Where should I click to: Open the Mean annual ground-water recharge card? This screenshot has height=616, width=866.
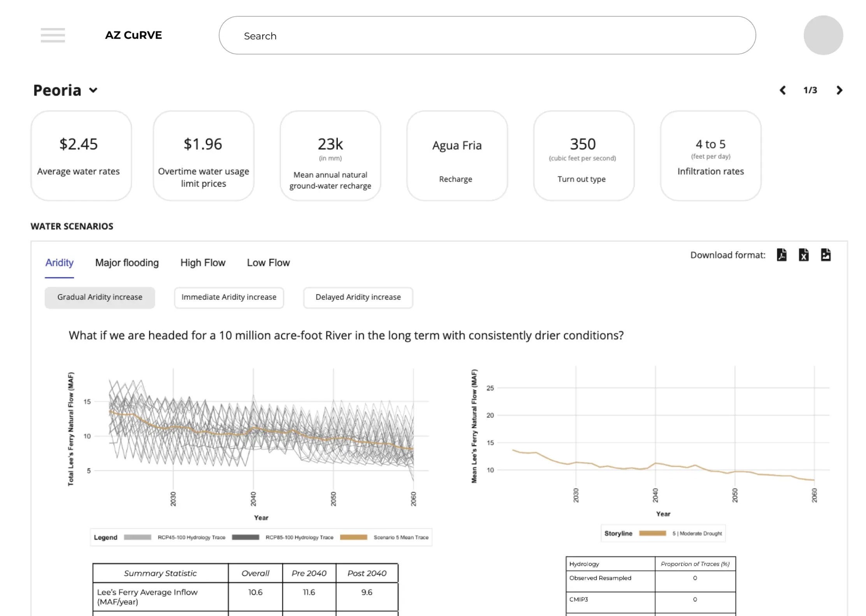330,156
